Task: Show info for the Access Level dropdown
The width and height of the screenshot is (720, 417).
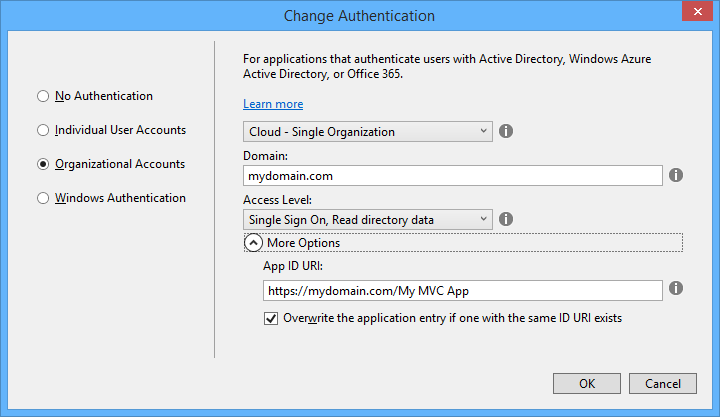Action: coord(506,219)
